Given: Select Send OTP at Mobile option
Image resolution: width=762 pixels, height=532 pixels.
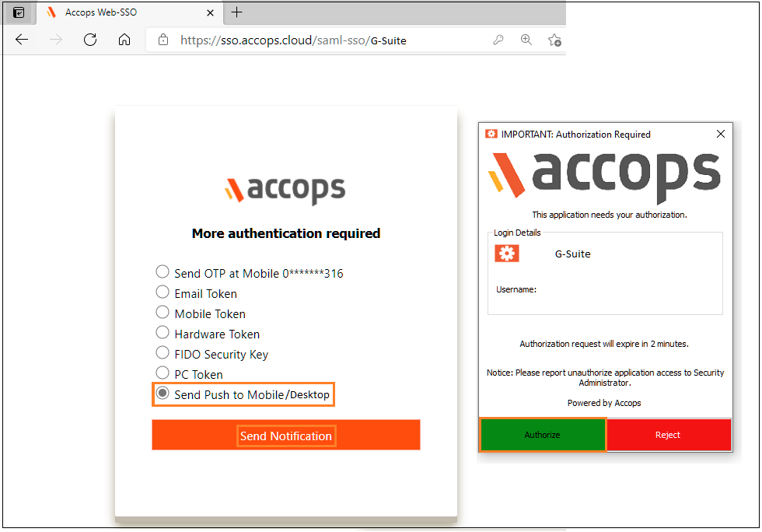Looking at the screenshot, I should [x=163, y=271].
